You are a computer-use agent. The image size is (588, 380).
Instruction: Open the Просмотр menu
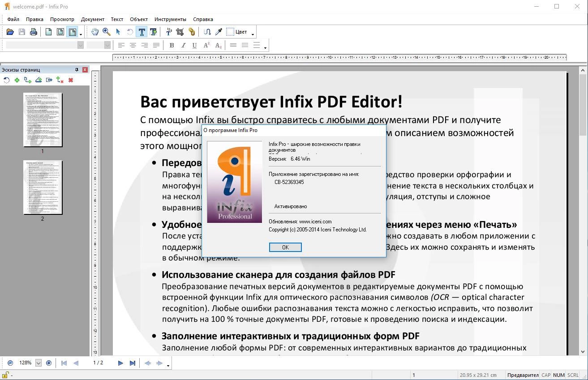pos(62,19)
